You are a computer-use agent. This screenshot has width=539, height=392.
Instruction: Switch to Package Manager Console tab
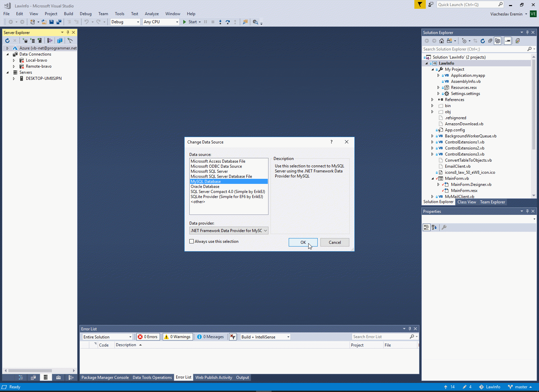pyautogui.click(x=105, y=378)
